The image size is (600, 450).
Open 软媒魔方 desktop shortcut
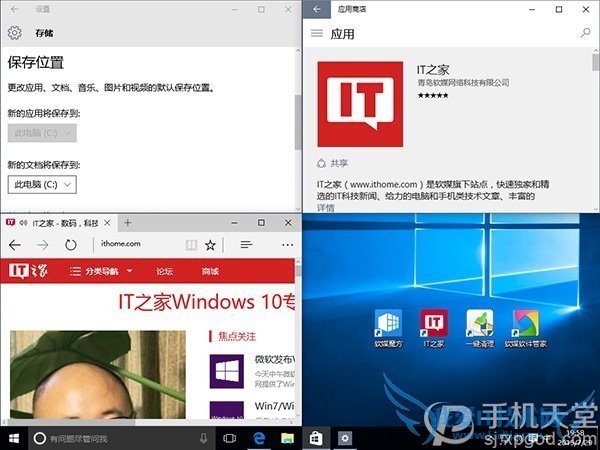[x=388, y=329]
